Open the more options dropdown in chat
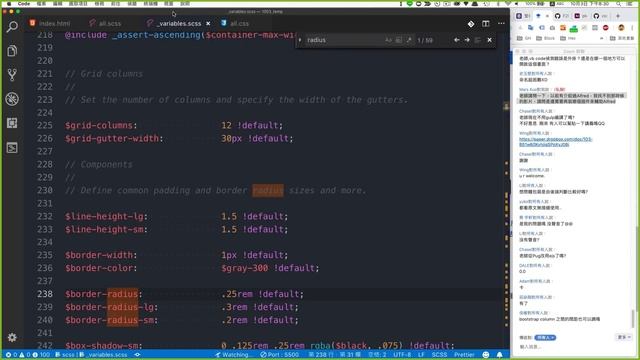Screen dimensions: 640x360 click(624, 337)
